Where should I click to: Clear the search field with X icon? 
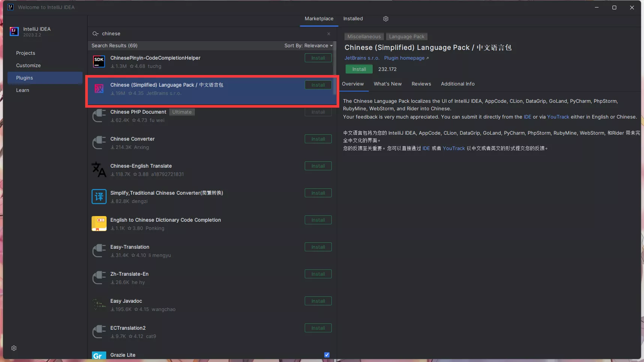point(329,34)
